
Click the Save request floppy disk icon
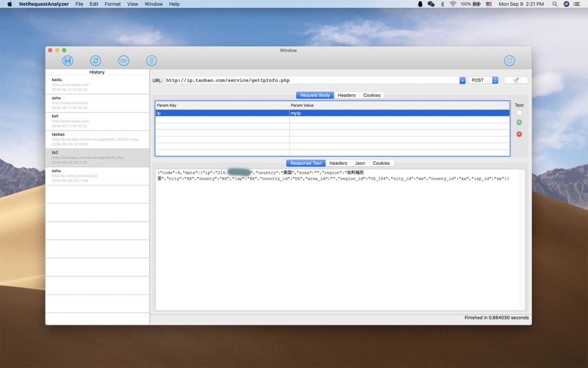click(x=68, y=60)
